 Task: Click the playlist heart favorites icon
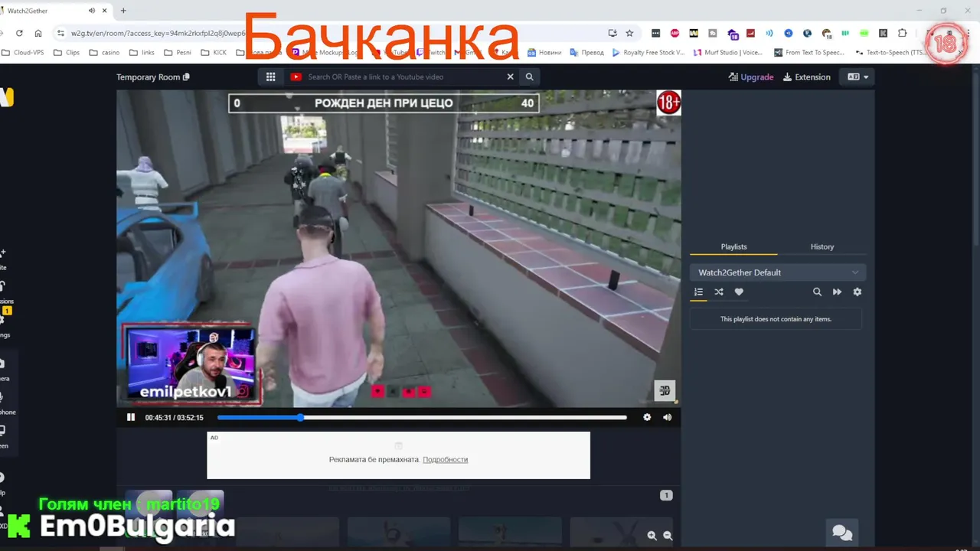739,292
